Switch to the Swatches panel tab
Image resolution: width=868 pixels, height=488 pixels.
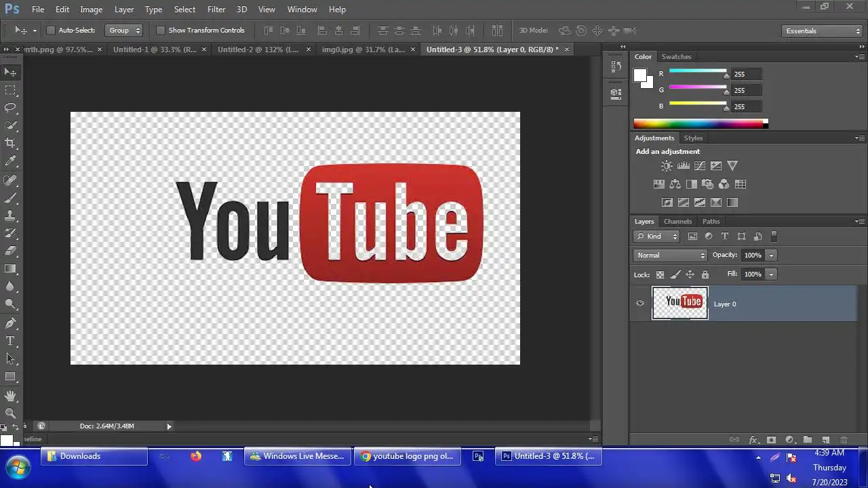676,57
